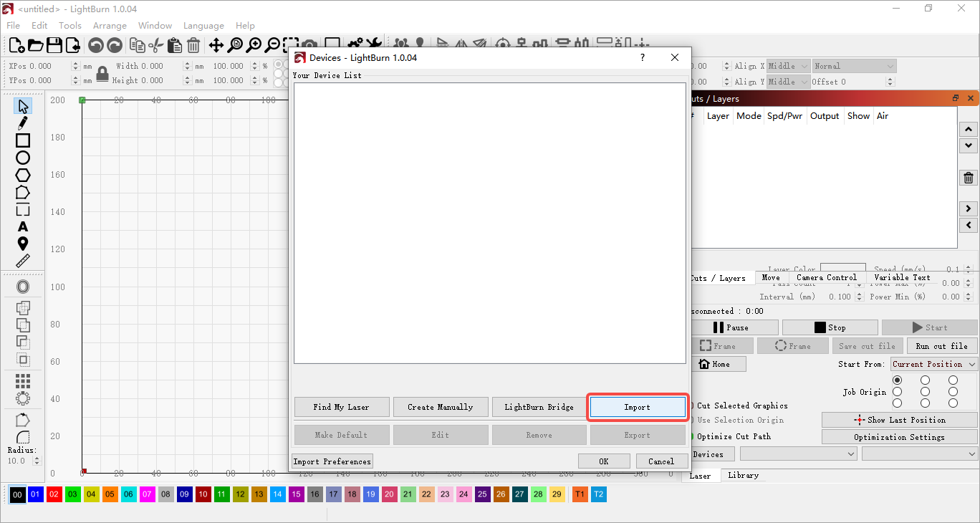This screenshot has width=980, height=523.
Task: Save the project with the floppy icon
Action: coord(54,45)
